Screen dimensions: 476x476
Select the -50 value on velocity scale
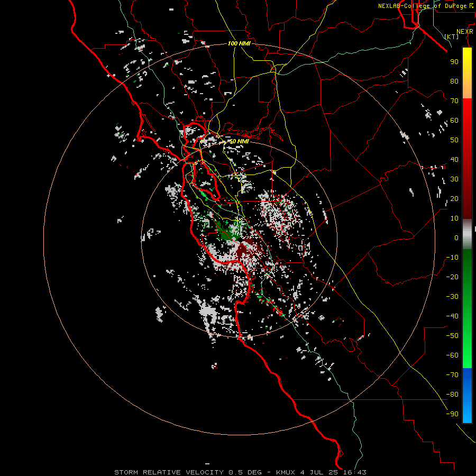[x=452, y=336]
